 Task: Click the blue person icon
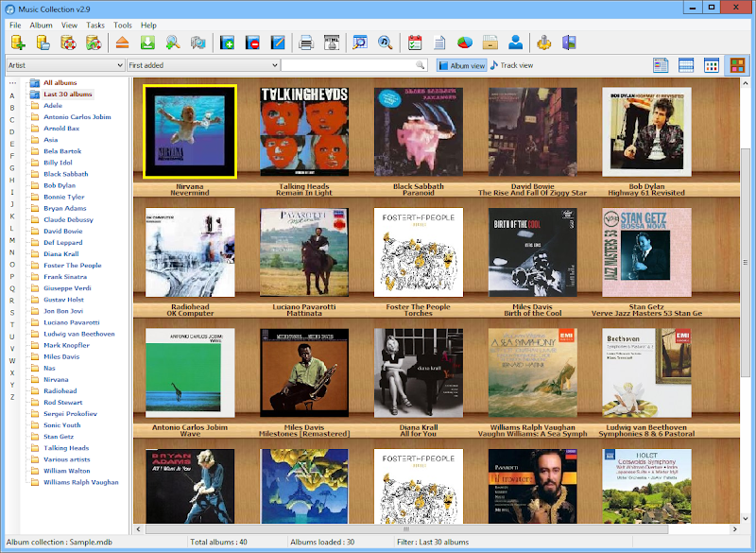click(515, 43)
